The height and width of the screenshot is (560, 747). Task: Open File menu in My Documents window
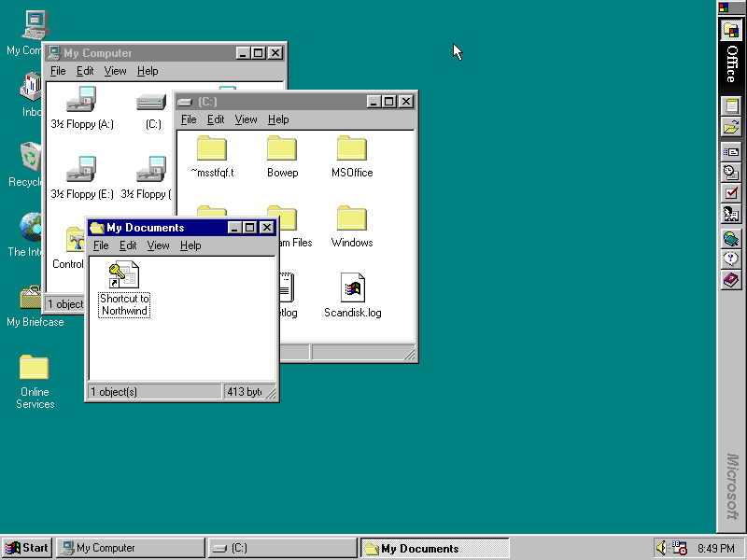coord(101,245)
